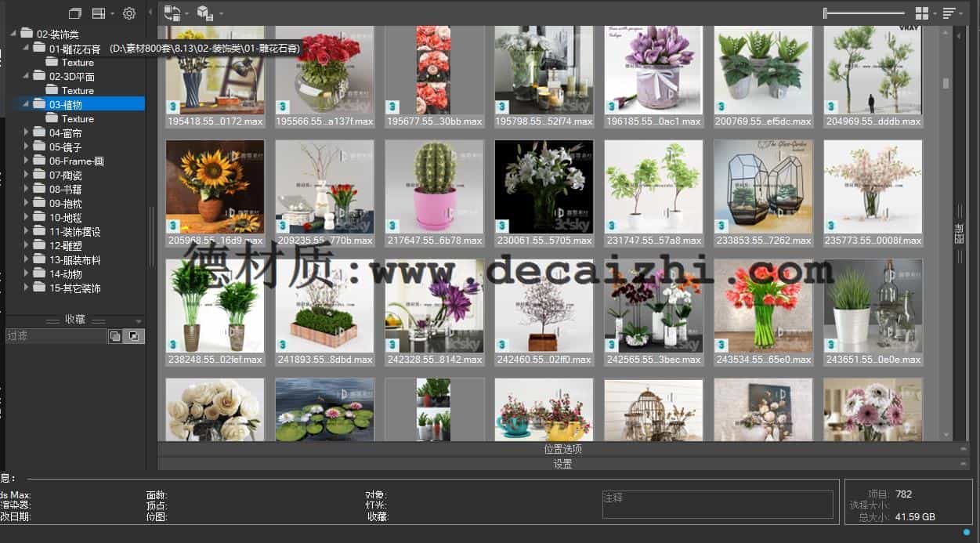Expand the 04-窗帘 folder
Image resolution: width=980 pixels, height=543 pixels.
coord(26,133)
